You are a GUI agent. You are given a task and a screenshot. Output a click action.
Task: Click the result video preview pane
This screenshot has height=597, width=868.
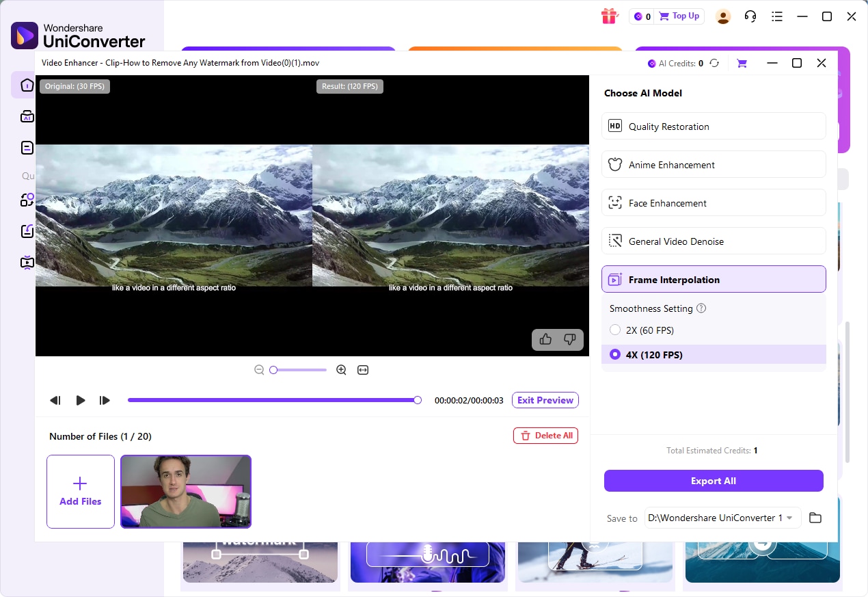tap(450, 215)
